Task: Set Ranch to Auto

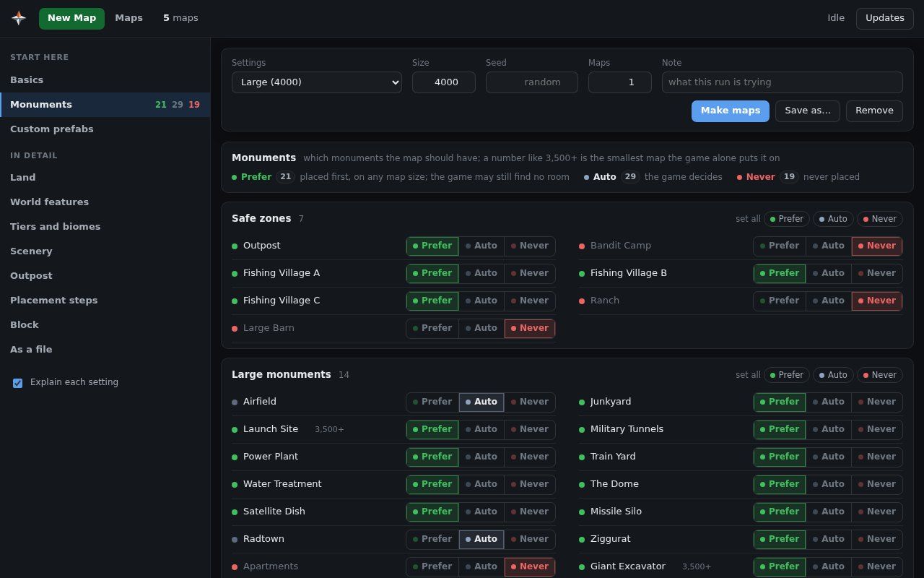Action: coord(829,301)
